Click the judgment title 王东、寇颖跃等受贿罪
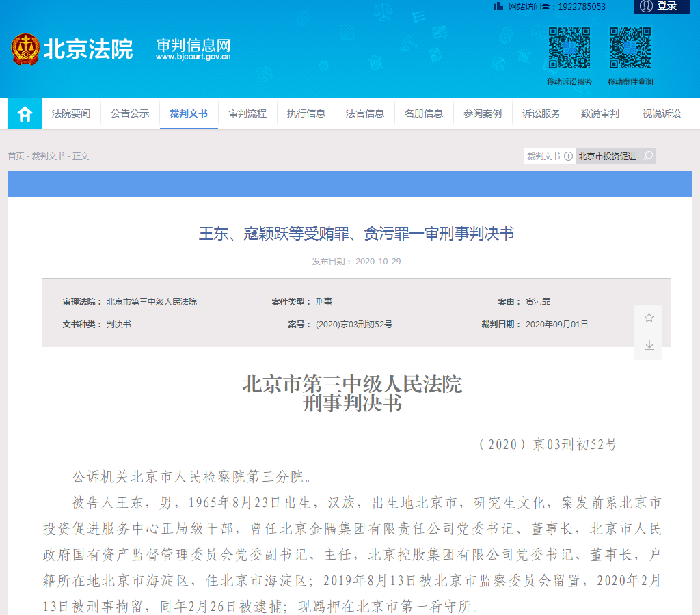The height and width of the screenshot is (615, 700). click(356, 234)
